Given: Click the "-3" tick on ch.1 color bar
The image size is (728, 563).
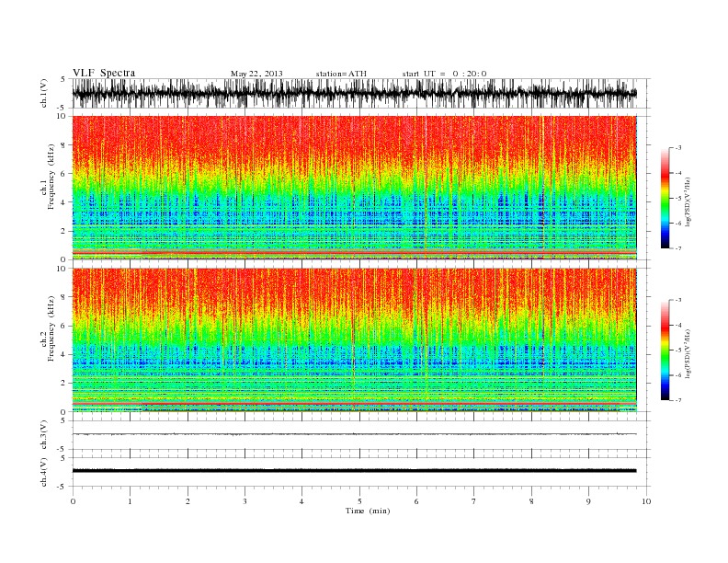Looking at the screenshot, I should (x=677, y=148).
